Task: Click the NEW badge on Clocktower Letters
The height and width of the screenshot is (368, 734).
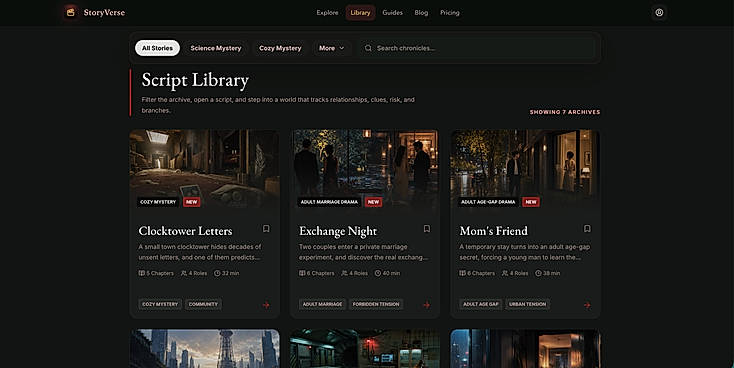Action: point(191,202)
